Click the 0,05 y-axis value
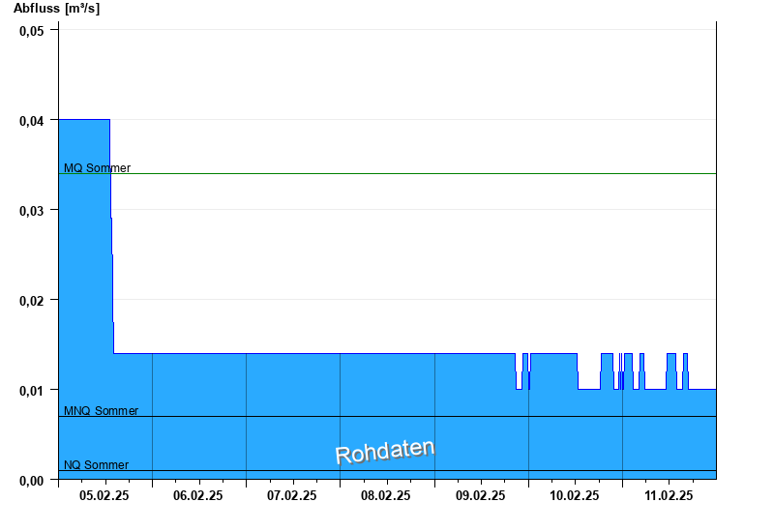 pyautogui.click(x=32, y=30)
